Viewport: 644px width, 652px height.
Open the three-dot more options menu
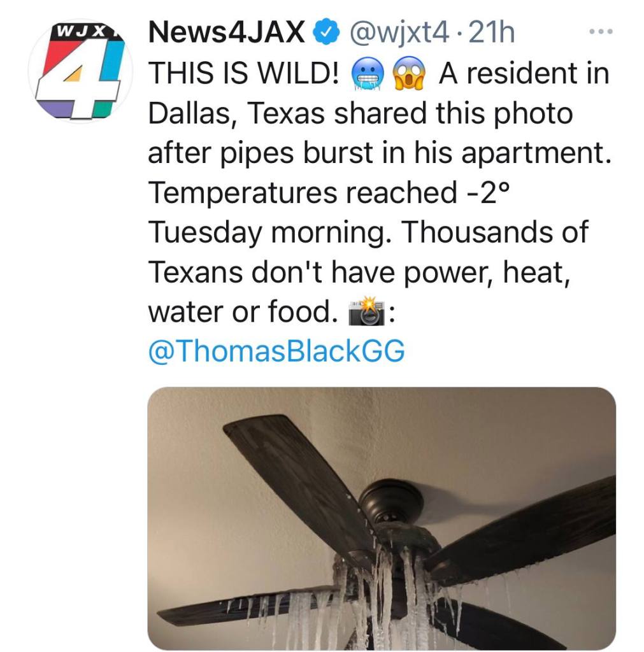pyautogui.click(x=601, y=32)
